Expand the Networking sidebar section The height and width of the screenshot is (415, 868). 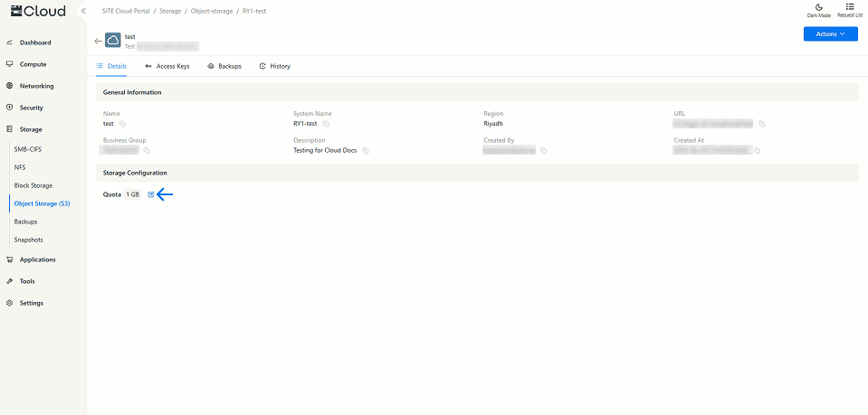pos(36,86)
